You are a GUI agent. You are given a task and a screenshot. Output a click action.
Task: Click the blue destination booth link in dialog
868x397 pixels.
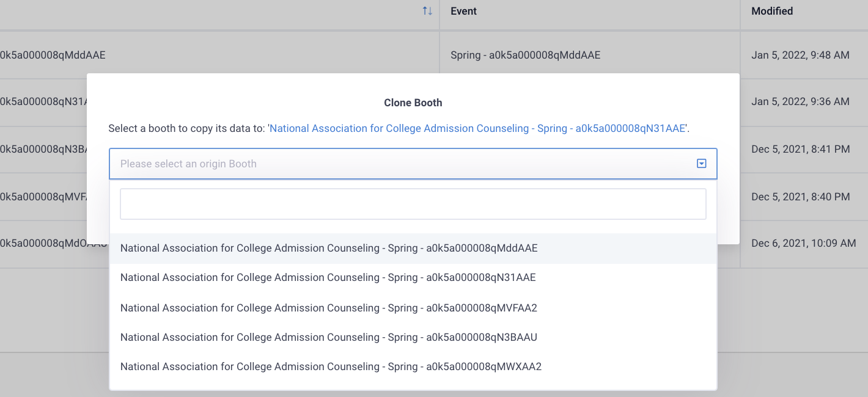pyautogui.click(x=479, y=128)
